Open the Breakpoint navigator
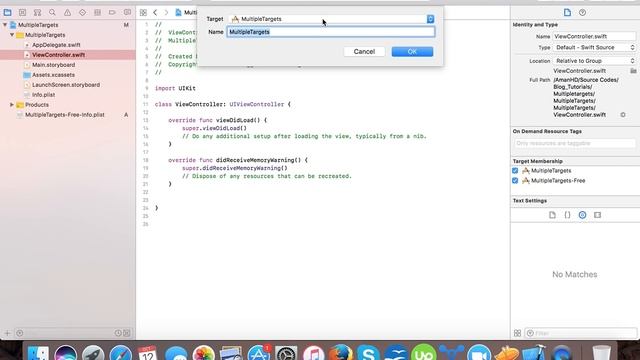This screenshot has width=640, height=360. (x=112, y=13)
